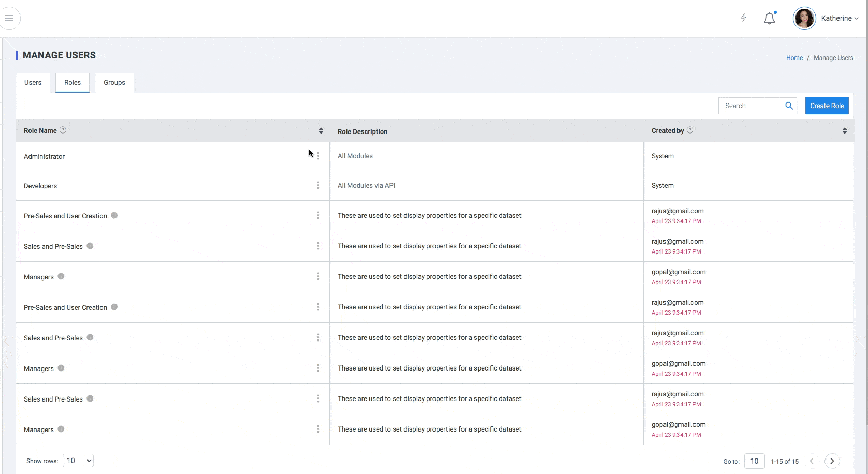Click info icon on second Sales and Pre-Sales

click(x=90, y=337)
